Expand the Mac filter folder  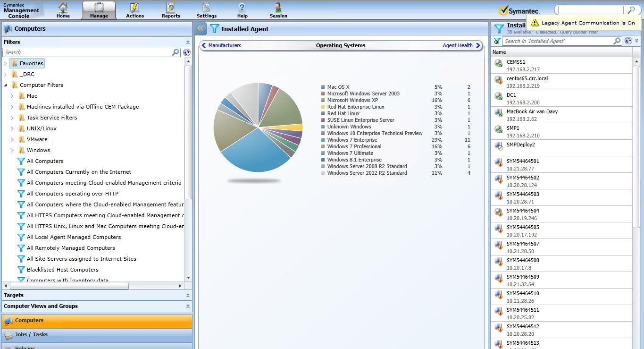pyautogui.click(x=12, y=96)
